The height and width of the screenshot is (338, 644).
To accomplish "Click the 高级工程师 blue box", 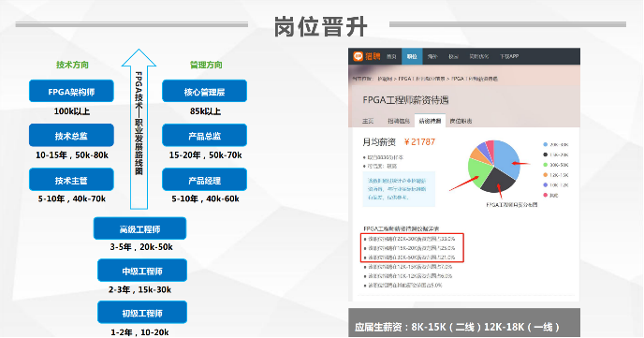I will pos(140,228).
